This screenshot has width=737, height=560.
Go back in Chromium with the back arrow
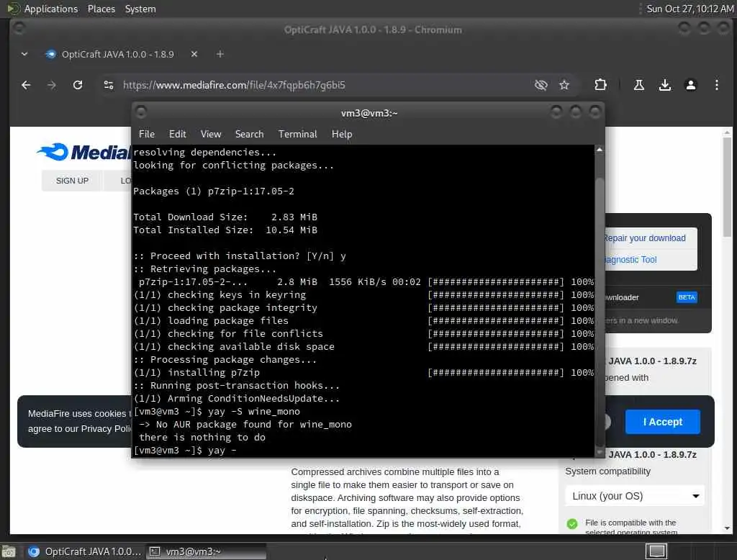point(26,85)
